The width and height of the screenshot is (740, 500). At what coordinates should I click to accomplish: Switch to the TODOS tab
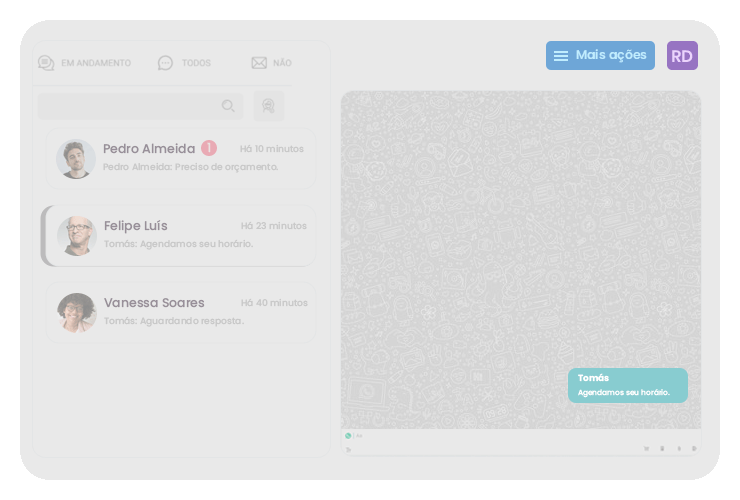point(184,63)
